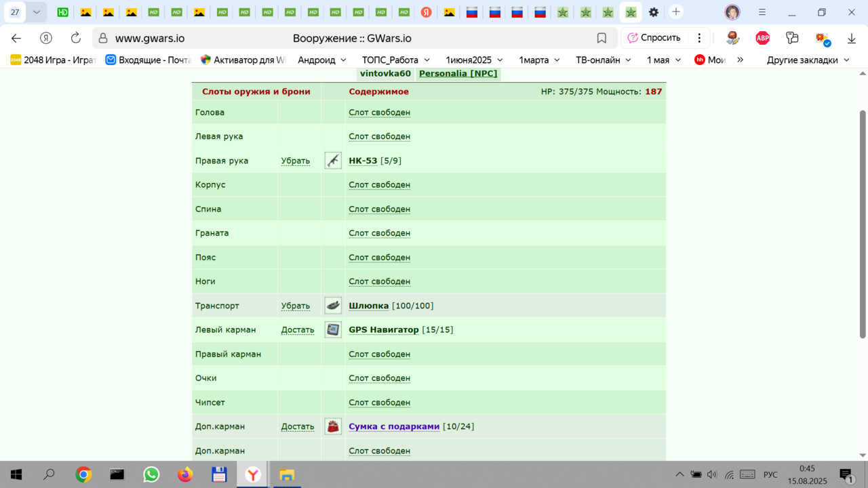Click the РУС language indicator
This screenshot has height=488, width=868.
pos(770,474)
